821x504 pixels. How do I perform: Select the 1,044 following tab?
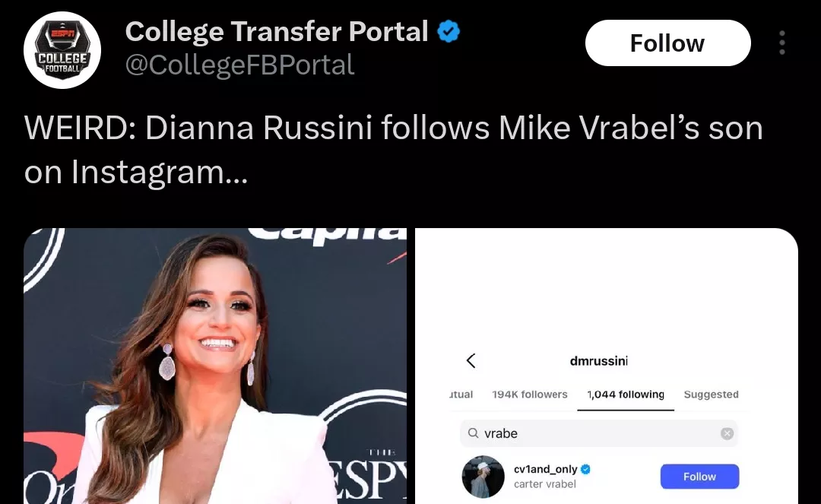click(626, 394)
